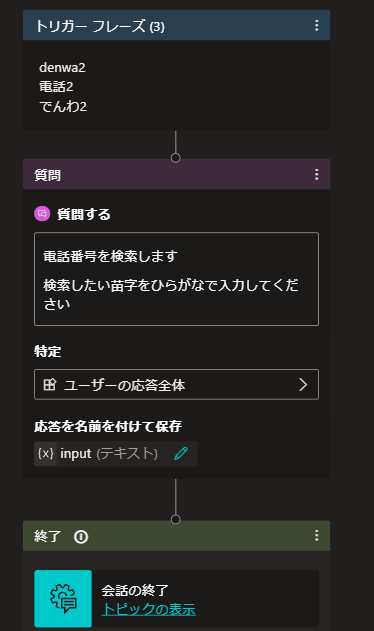This screenshot has height=631, width=374.
Task: Select the trigger phrase でんわ2
Action: pos(63,106)
